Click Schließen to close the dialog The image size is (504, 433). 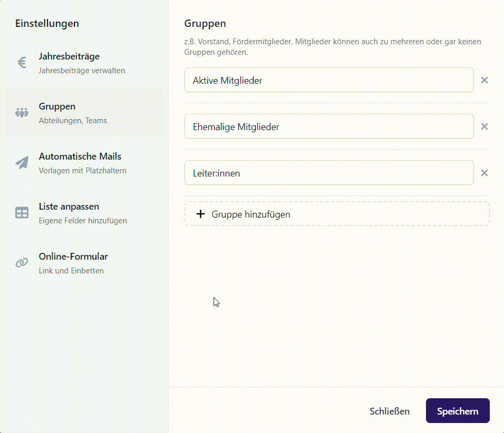pos(390,411)
